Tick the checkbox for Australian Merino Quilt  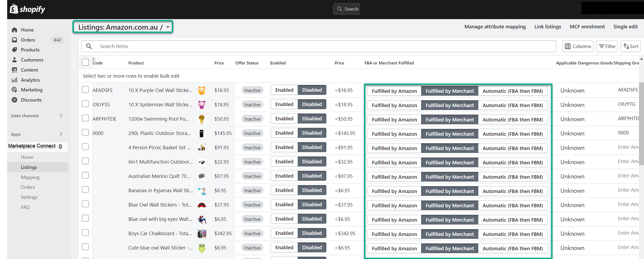(85, 175)
